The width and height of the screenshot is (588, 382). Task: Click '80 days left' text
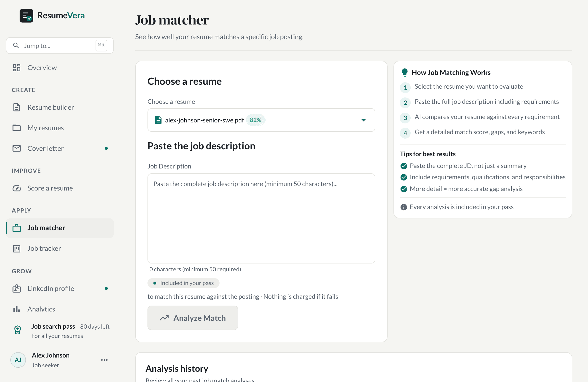pos(95,326)
